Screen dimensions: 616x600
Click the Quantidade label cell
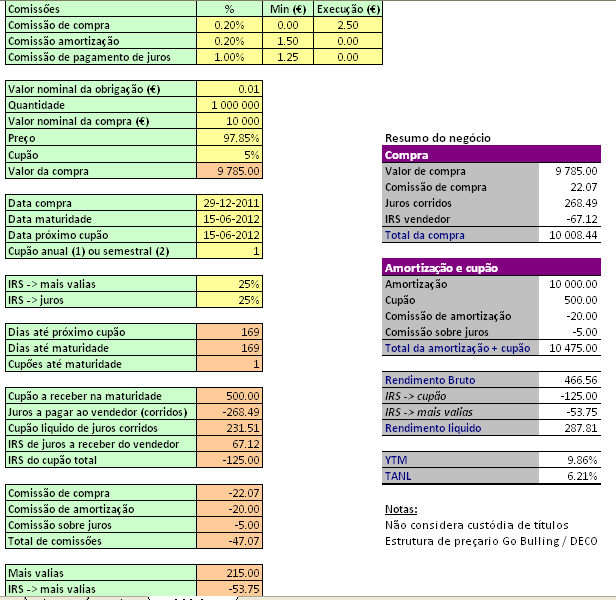[101, 105]
